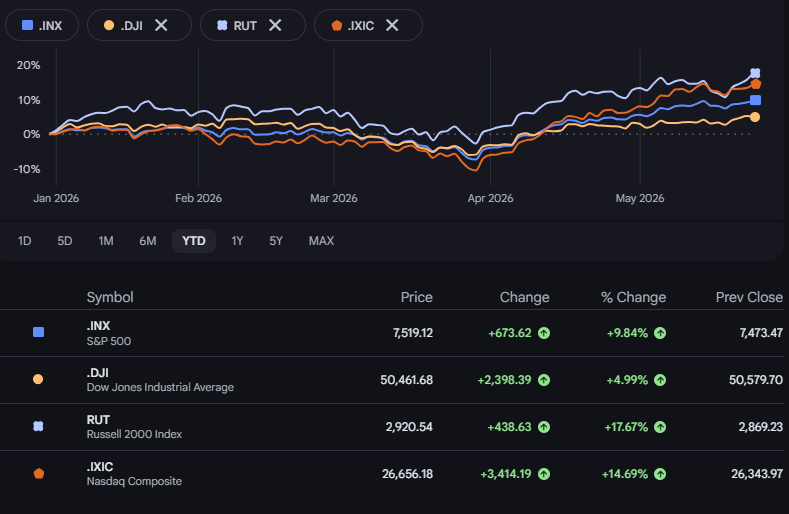The height and width of the screenshot is (514, 789).
Task: Click yellow .DJI endpoint marker on chart
Action: point(755,117)
